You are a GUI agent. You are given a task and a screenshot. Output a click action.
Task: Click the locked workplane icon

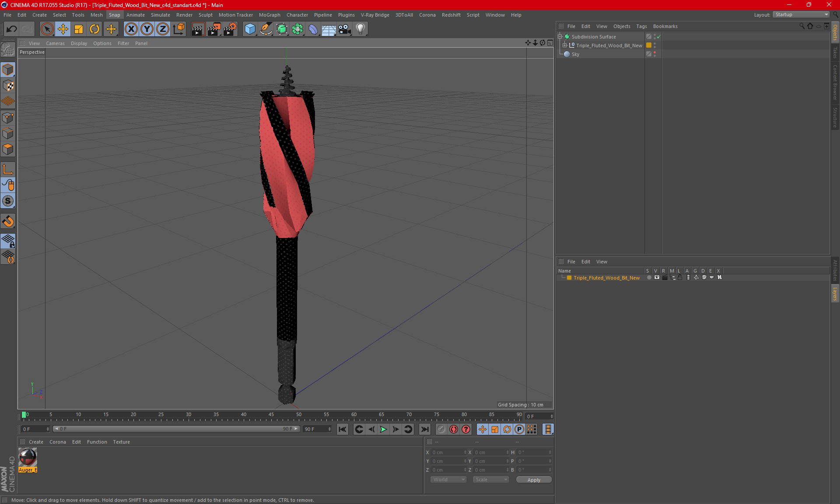coord(8,241)
